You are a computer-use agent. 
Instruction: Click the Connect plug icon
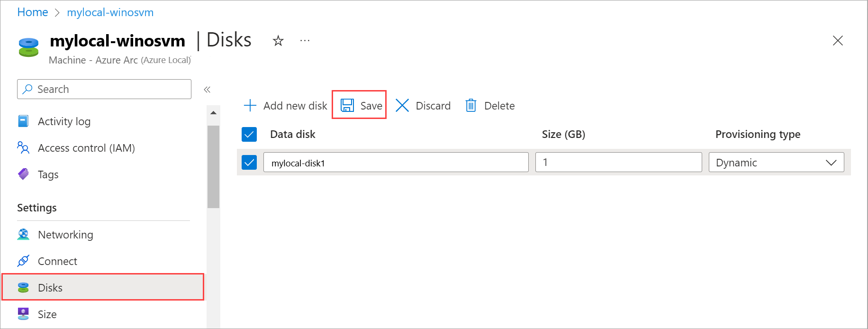point(23,261)
